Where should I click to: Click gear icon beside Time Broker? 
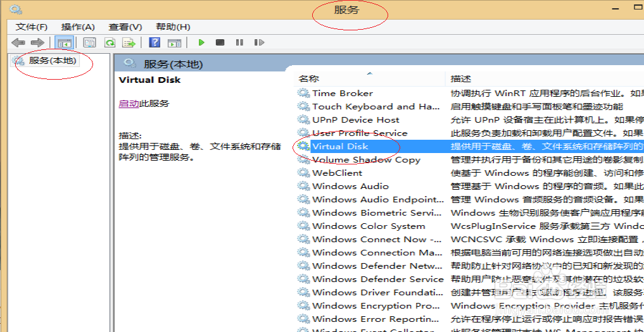point(303,93)
